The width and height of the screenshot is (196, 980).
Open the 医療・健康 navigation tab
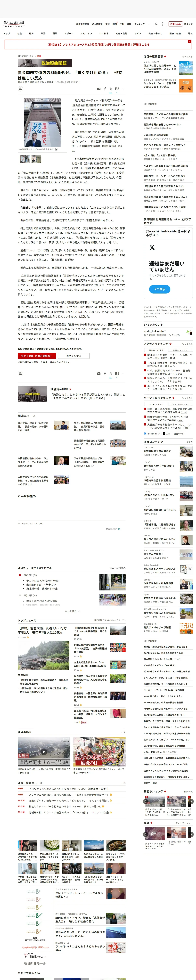coord(175,33)
